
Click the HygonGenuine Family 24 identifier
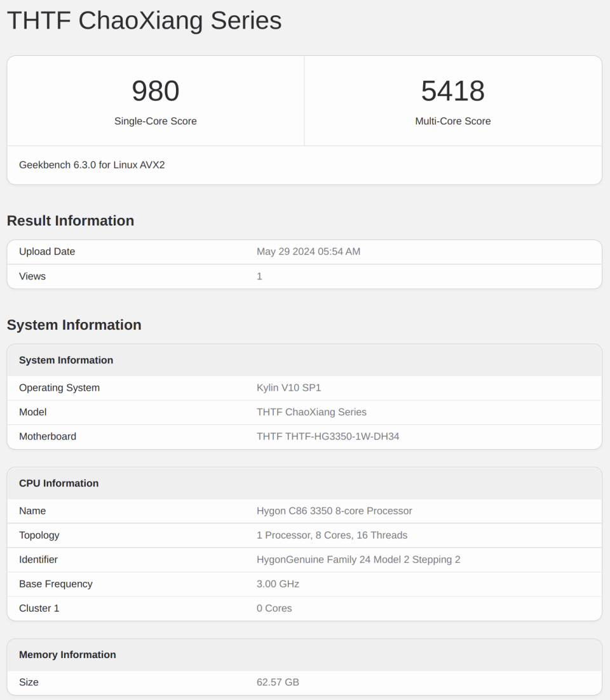(x=358, y=560)
